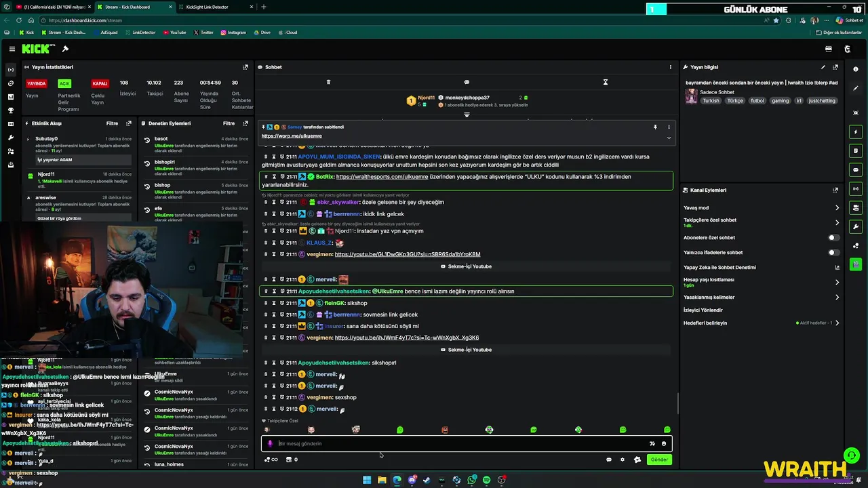Open the Kick hamburger menu

click(x=12, y=49)
